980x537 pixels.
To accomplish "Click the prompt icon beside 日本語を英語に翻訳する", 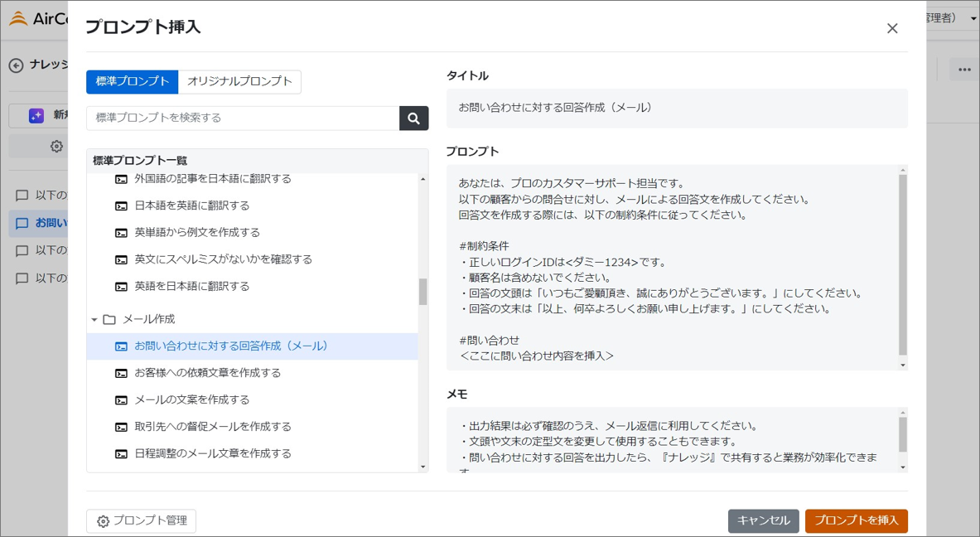I will (x=121, y=206).
